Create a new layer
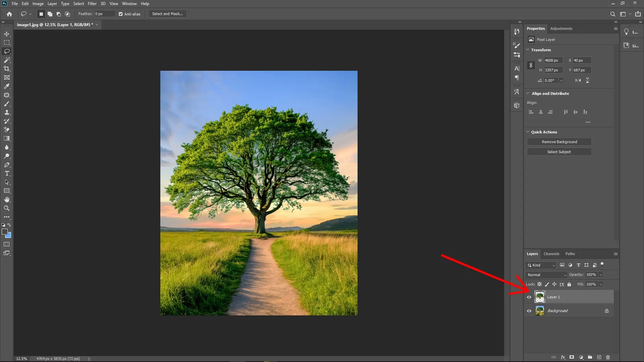This screenshot has width=644, height=362. click(599, 357)
